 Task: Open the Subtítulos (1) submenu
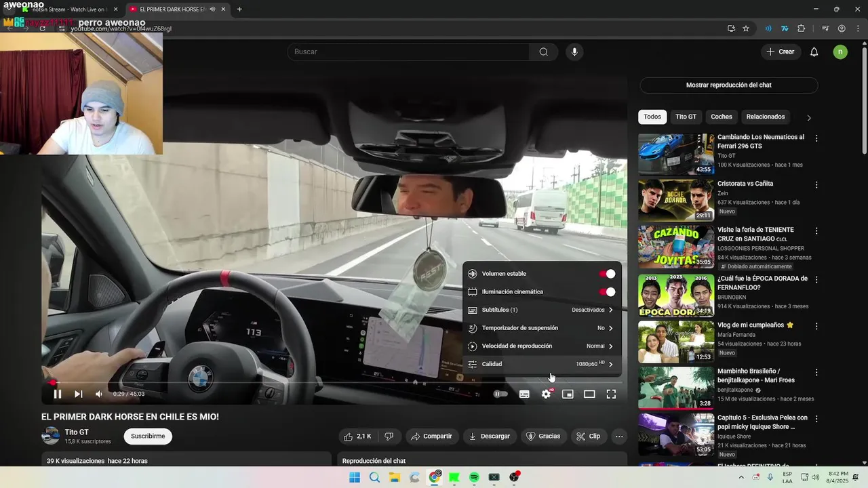tap(541, 310)
